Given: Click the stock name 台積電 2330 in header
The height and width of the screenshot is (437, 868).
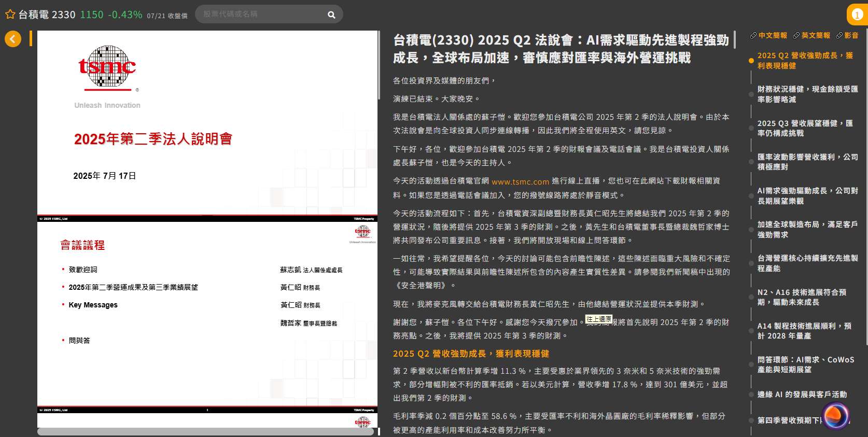Looking at the screenshot, I should click(47, 15).
